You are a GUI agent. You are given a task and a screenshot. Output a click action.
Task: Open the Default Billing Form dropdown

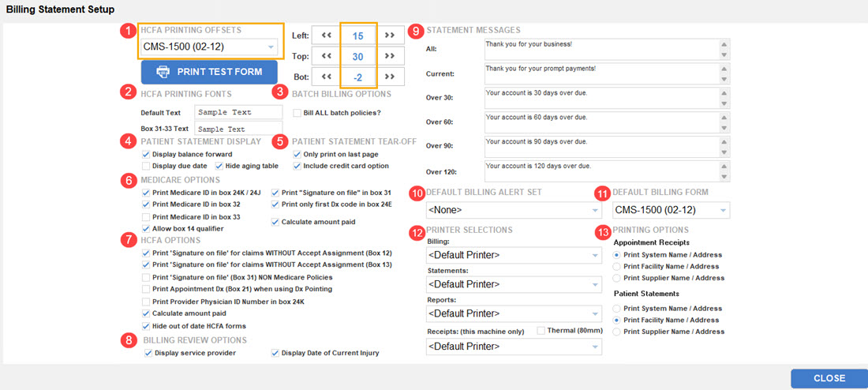click(x=671, y=210)
